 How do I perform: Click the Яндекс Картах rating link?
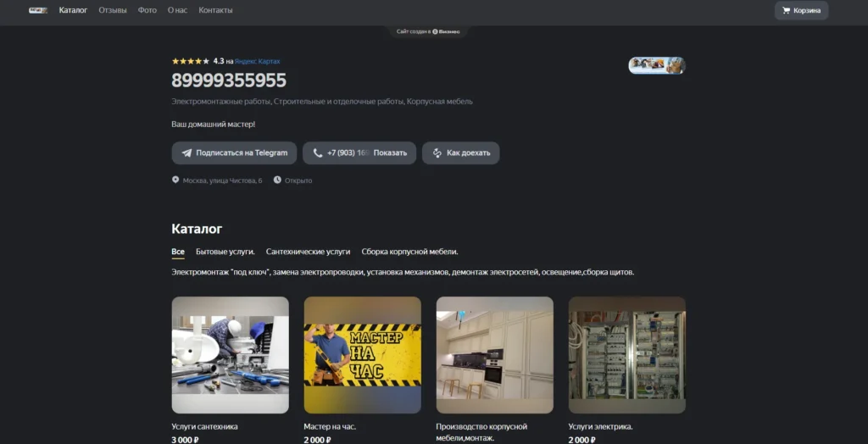click(257, 61)
